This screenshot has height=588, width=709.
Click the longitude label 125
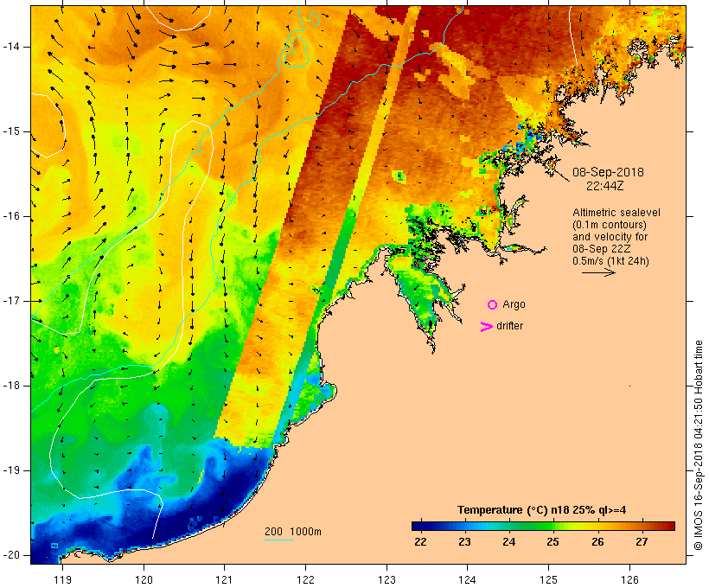pyautogui.click(x=549, y=579)
